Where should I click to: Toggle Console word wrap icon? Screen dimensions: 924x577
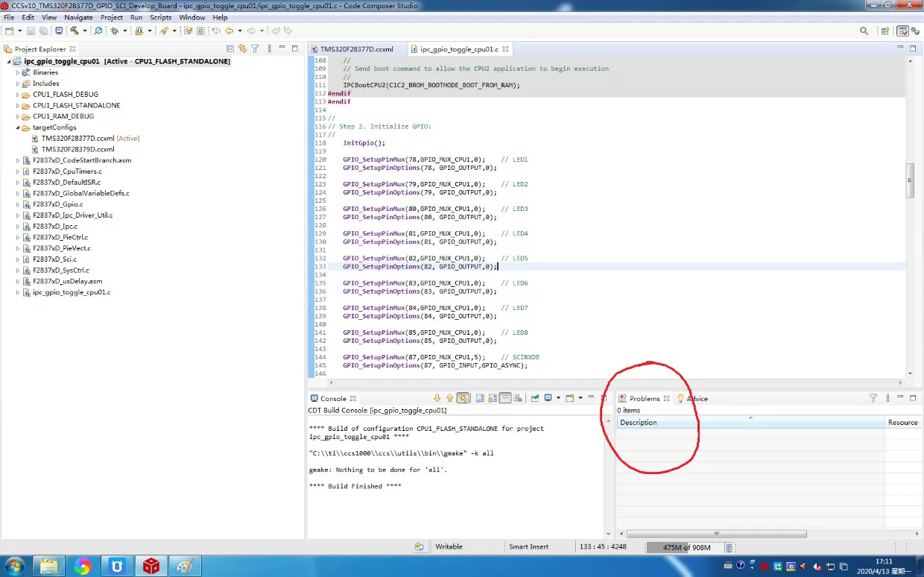coord(505,398)
